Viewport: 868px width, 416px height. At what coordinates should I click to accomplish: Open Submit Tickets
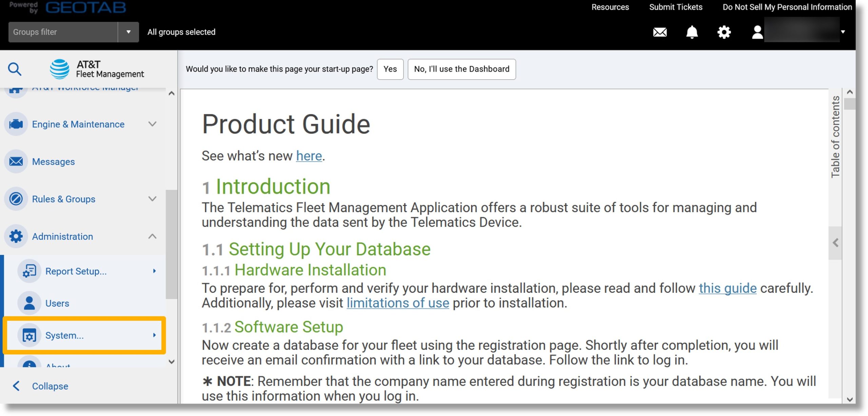point(675,7)
